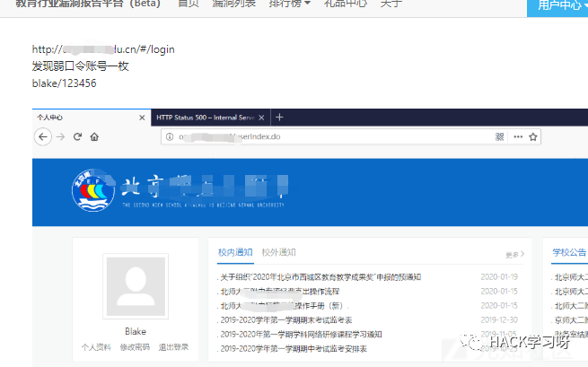This screenshot has width=588, height=367.
Task: Click the date 2020-01-19
Action: click(x=499, y=276)
